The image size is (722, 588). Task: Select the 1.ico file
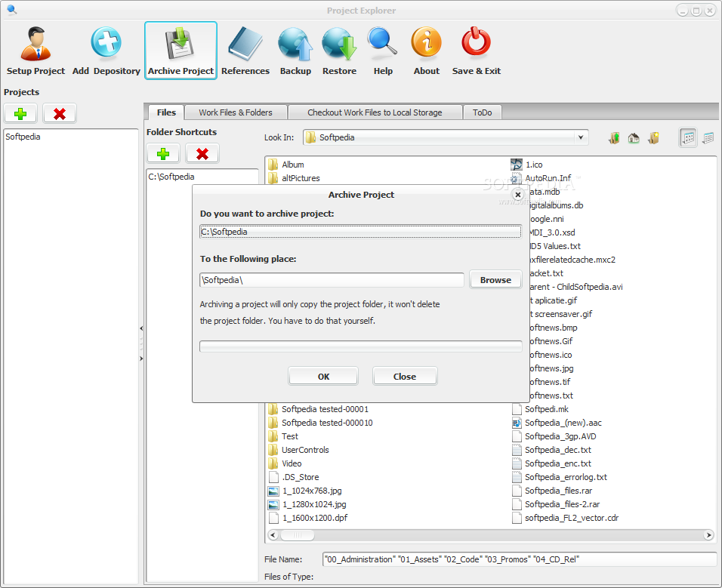[526, 165]
